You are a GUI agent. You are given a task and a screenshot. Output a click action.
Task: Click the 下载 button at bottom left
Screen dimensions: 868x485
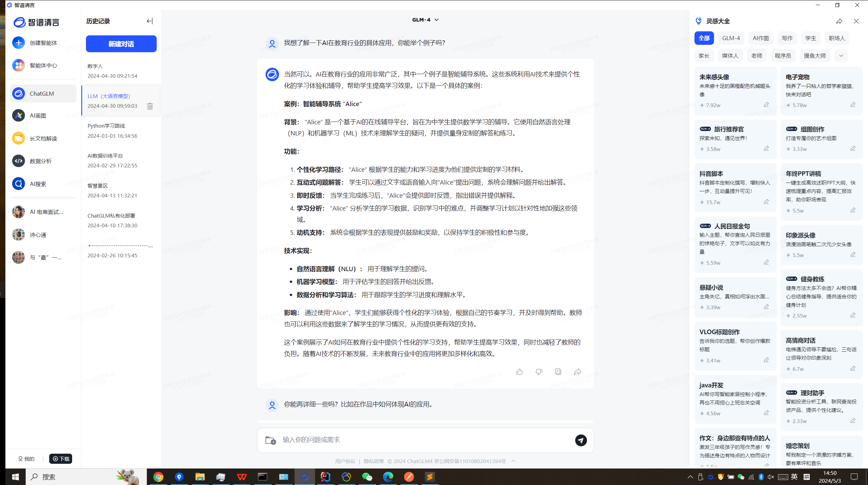point(61,459)
